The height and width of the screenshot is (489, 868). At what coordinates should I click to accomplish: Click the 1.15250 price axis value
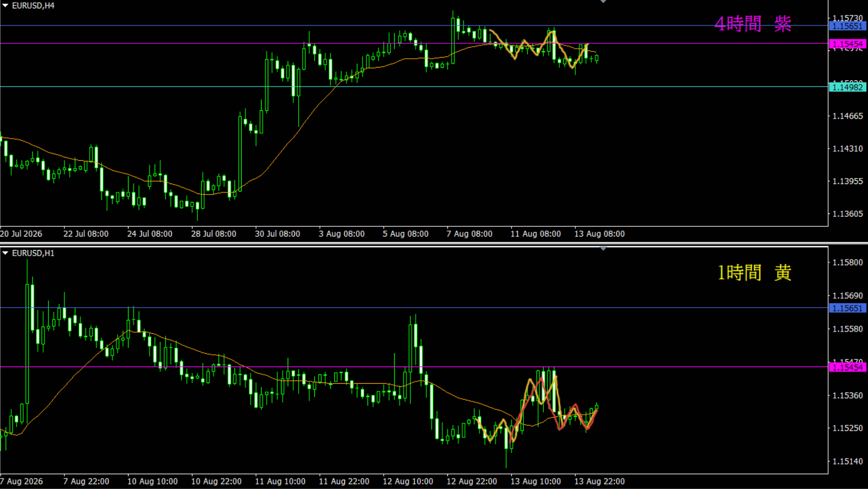(847, 428)
